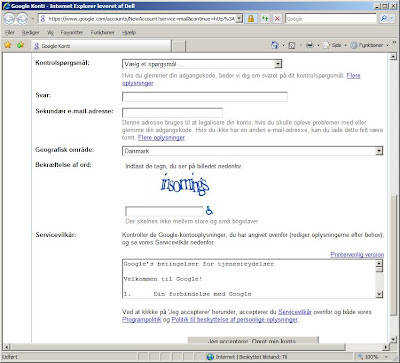This screenshot has width=400, height=363.
Task: Click the RSS feeds icon
Action: click(x=292, y=45)
